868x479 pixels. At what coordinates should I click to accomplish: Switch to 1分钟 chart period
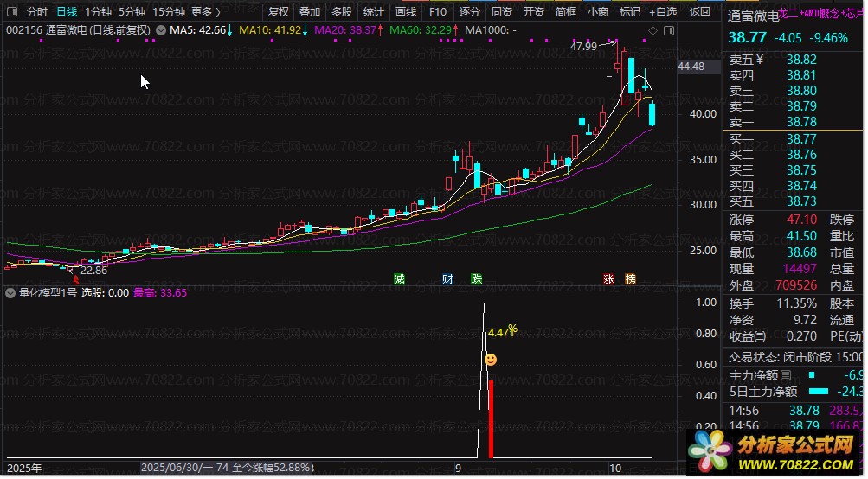coord(98,11)
